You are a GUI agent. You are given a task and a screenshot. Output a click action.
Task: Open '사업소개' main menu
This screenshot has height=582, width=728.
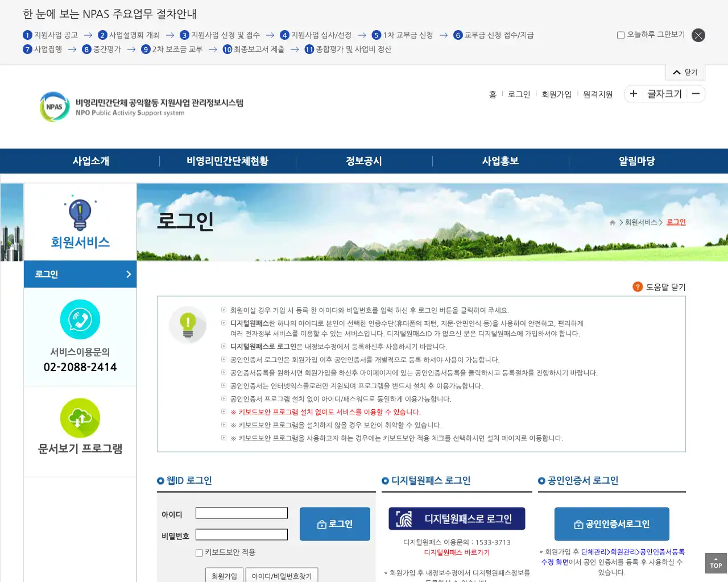click(91, 161)
